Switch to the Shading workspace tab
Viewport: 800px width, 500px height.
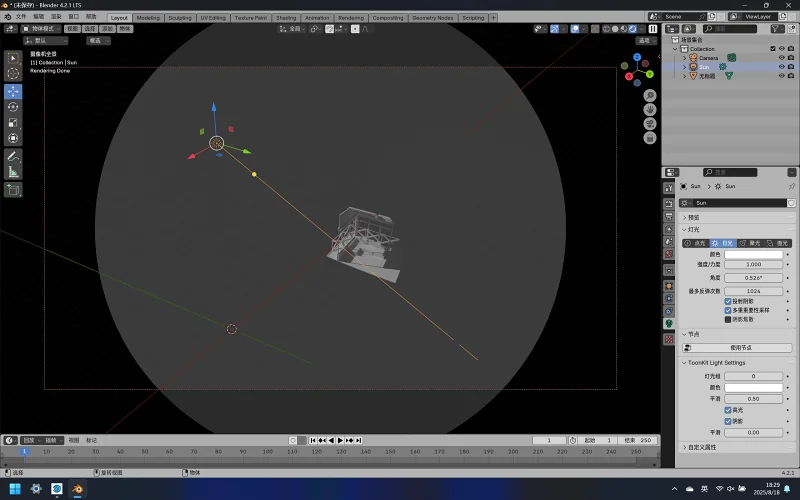pyautogui.click(x=286, y=18)
